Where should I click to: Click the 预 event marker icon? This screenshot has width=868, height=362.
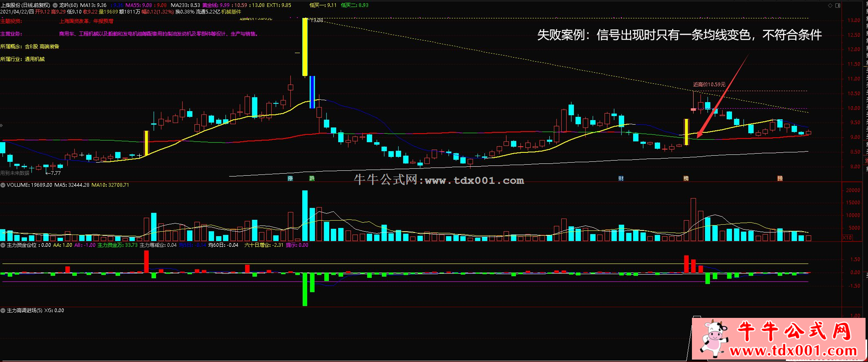(780, 179)
